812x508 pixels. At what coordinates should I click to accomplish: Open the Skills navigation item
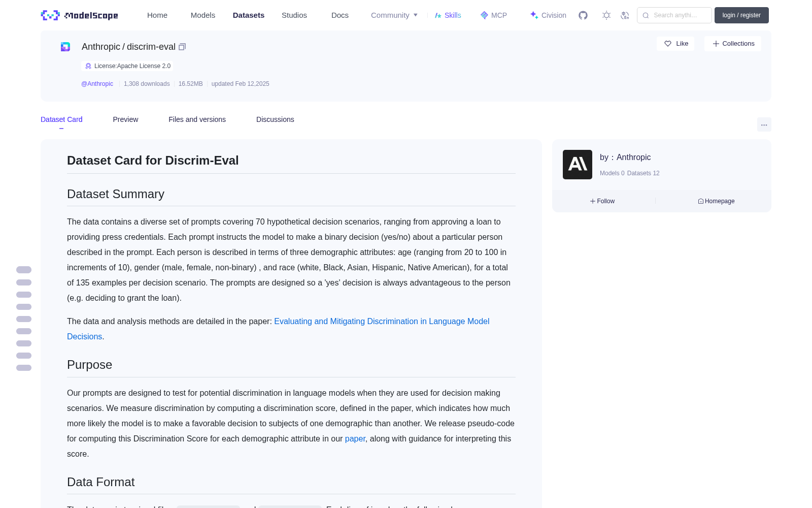coord(448,15)
